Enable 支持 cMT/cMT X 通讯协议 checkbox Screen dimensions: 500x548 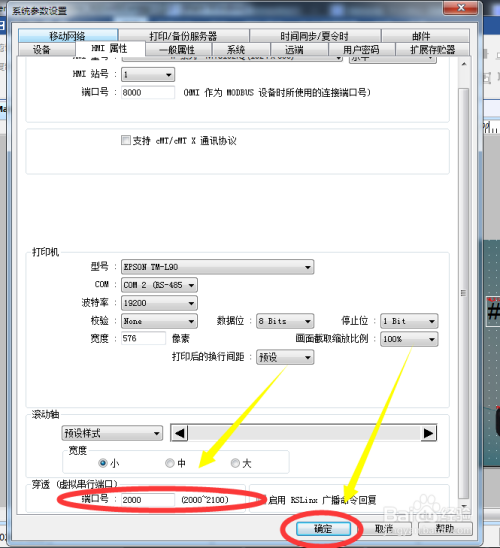click(126, 140)
